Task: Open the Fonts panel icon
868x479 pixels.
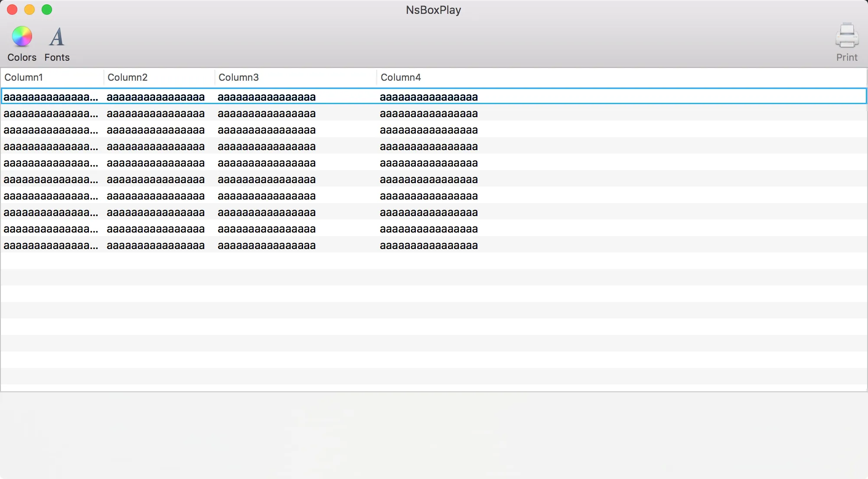Action: tap(57, 37)
